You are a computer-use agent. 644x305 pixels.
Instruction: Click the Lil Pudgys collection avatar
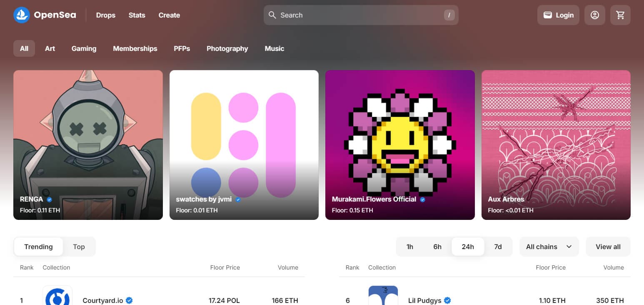383,296
